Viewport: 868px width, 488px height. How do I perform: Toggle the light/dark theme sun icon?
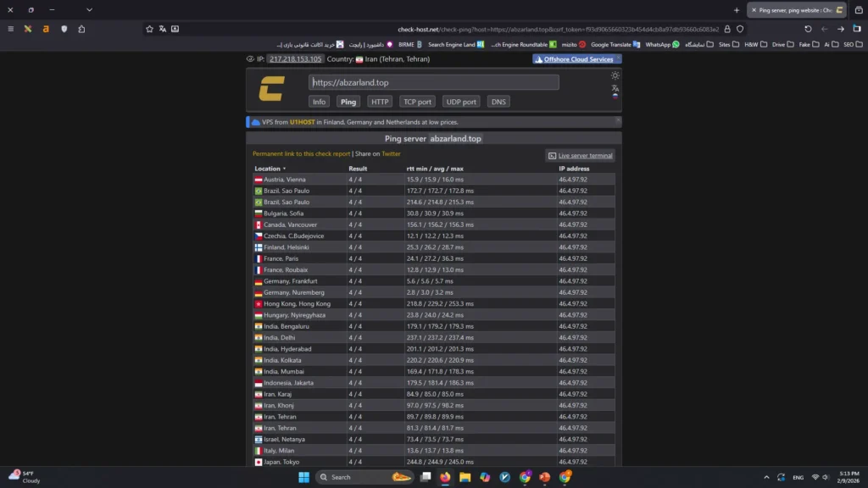pos(615,75)
